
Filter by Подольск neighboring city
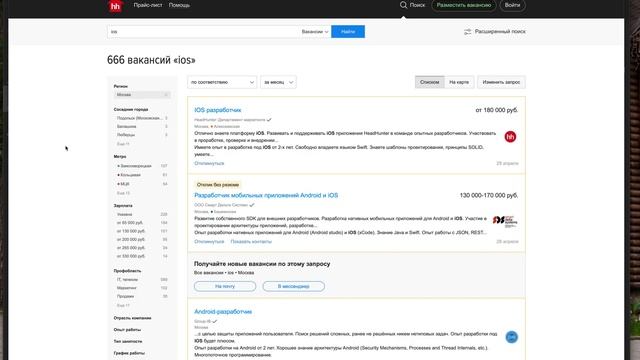point(139,118)
